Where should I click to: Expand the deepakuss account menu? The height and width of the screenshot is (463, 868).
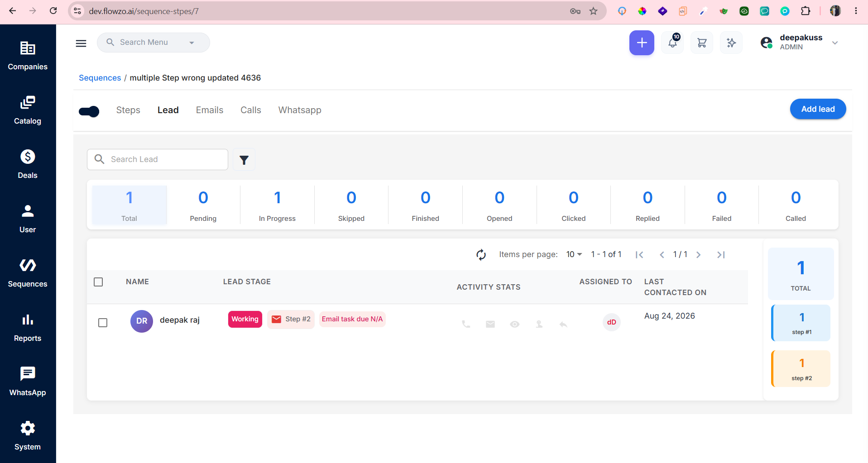click(x=835, y=43)
